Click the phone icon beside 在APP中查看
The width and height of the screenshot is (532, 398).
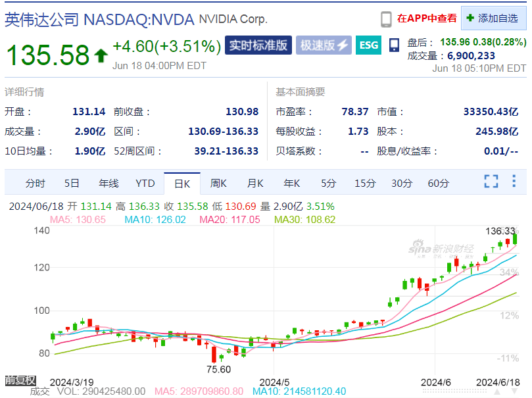pos(386,19)
